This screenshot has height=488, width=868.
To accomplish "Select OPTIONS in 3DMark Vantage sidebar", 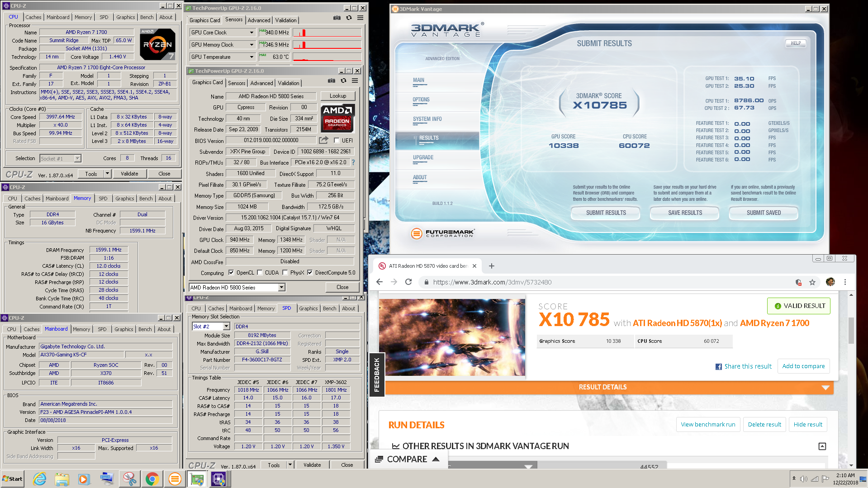I will (x=421, y=99).
